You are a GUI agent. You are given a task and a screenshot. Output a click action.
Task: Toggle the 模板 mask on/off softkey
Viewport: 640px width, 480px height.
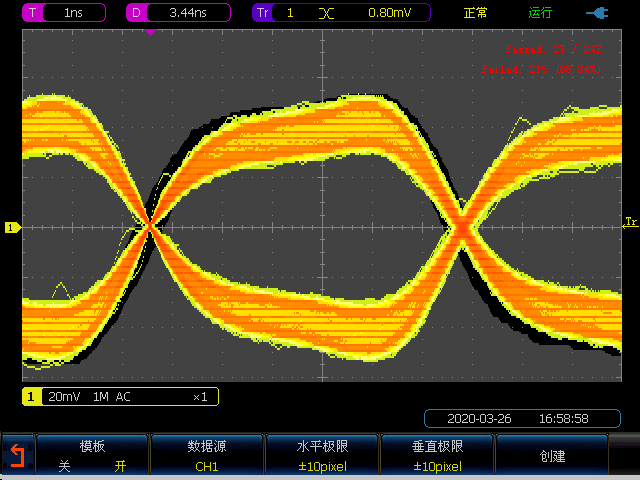[92, 456]
